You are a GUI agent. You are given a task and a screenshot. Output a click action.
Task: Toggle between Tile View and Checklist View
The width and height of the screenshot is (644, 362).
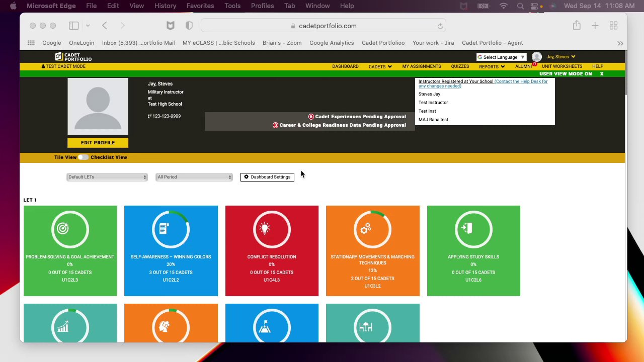(x=83, y=157)
